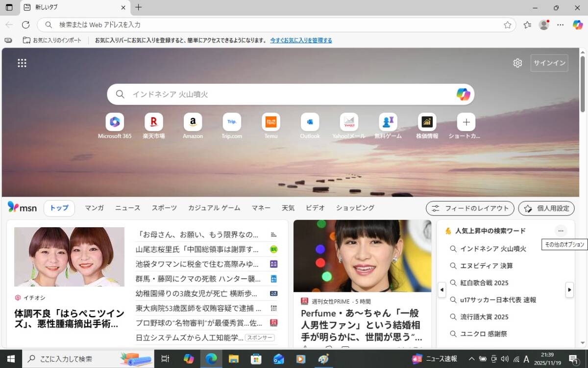Add a new shortcut with plus tile
Image resolution: width=588 pixels, height=368 pixels.
tap(466, 122)
